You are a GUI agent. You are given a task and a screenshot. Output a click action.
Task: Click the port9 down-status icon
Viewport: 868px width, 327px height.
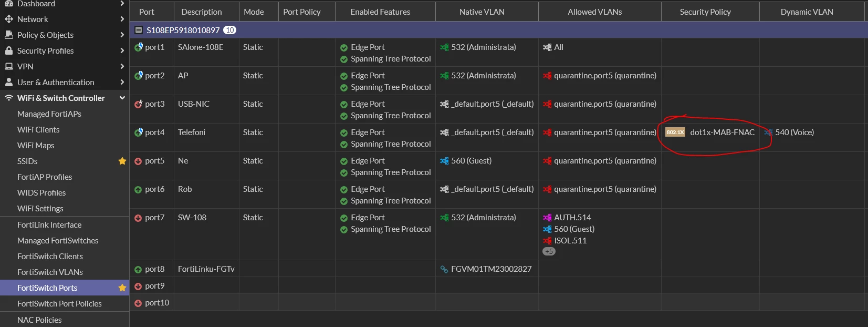(x=138, y=287)
